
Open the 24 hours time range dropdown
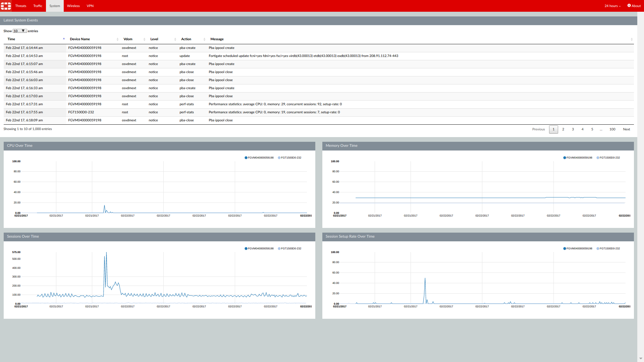click(x=612, y=6)
